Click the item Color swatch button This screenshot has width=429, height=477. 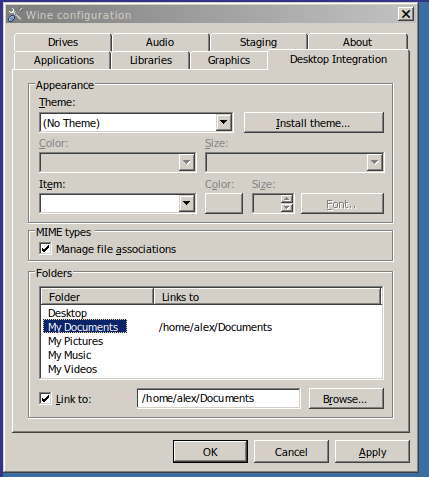tap(224, 203)
